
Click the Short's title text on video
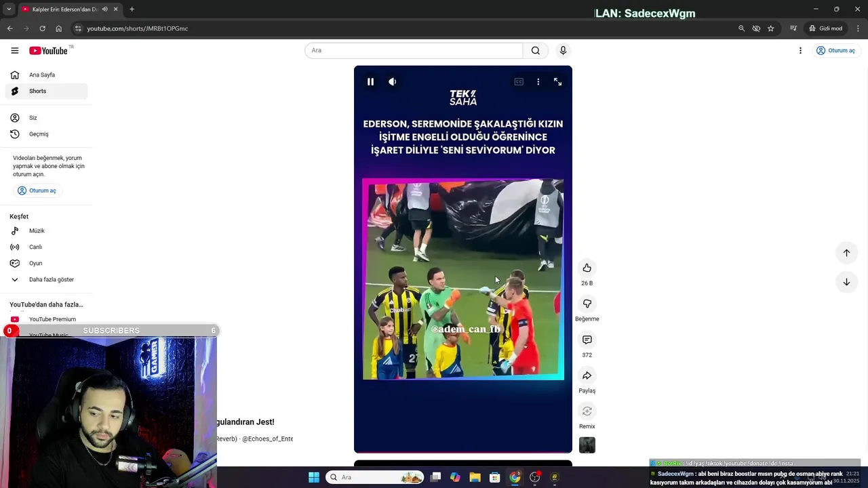pos(463,137)
